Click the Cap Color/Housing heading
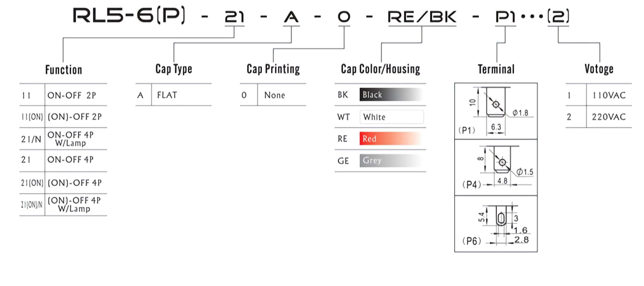The height and width of the screenshot is (286, 644). 380,69
